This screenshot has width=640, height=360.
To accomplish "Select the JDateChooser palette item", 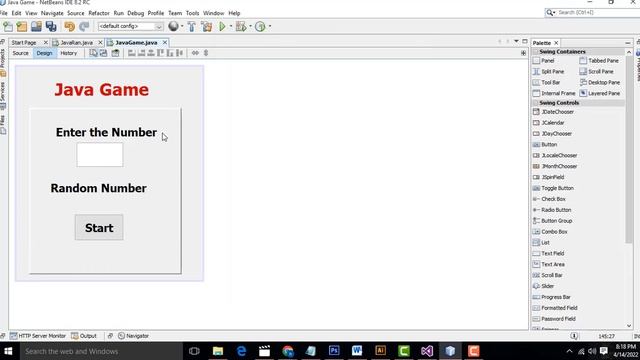I will click(x=553, y=112).
